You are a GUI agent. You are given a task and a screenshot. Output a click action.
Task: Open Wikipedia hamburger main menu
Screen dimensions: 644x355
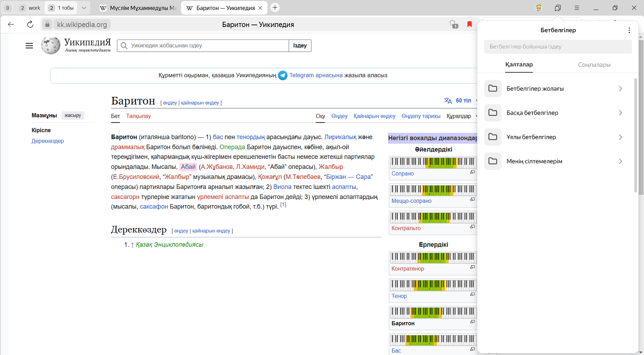click(x=29, y=46)
